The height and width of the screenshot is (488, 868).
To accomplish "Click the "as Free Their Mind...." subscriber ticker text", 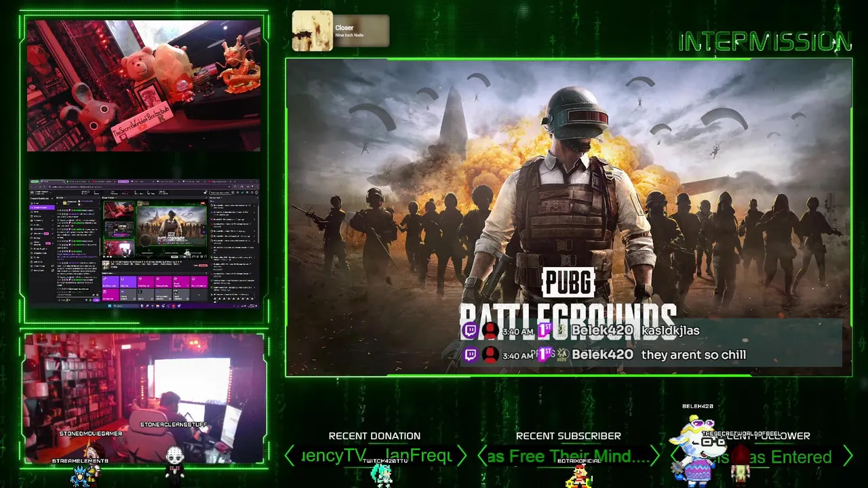I will 568,456.
